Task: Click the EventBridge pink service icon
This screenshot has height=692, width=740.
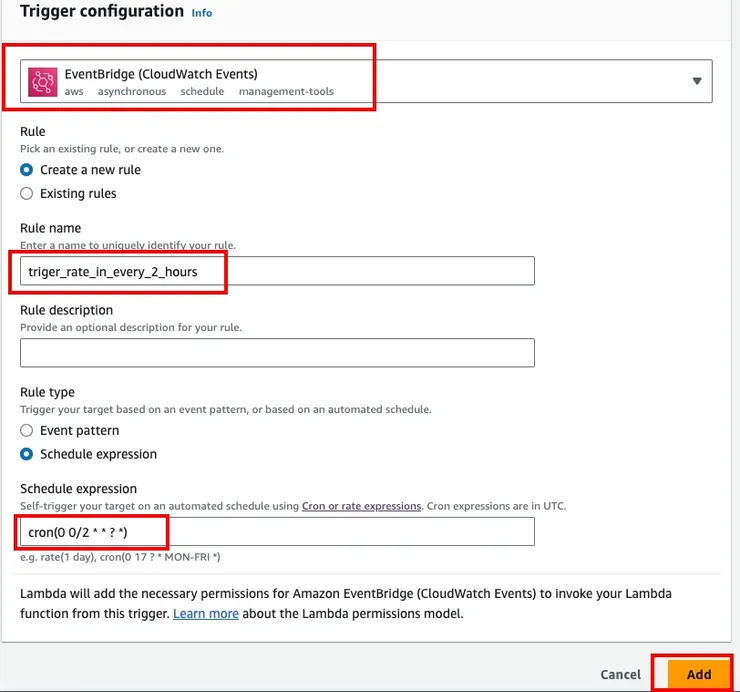Action: click(x=42, y=82)
